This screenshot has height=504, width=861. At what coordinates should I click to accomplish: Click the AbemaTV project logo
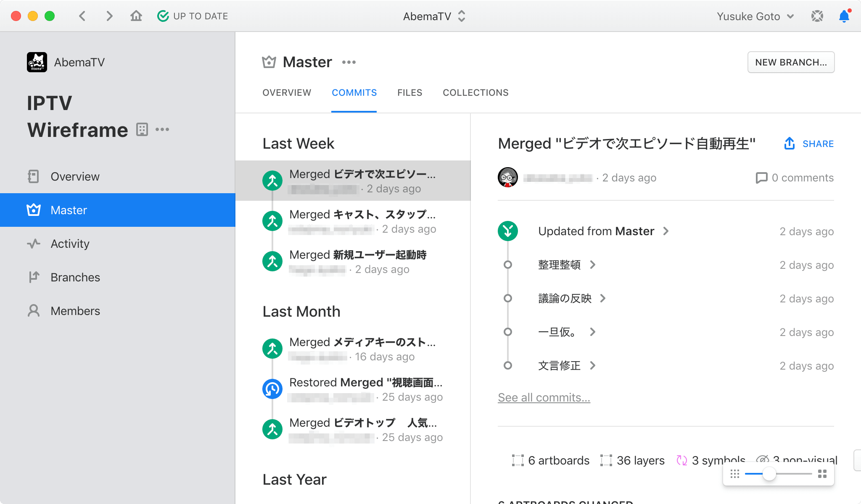38,62
